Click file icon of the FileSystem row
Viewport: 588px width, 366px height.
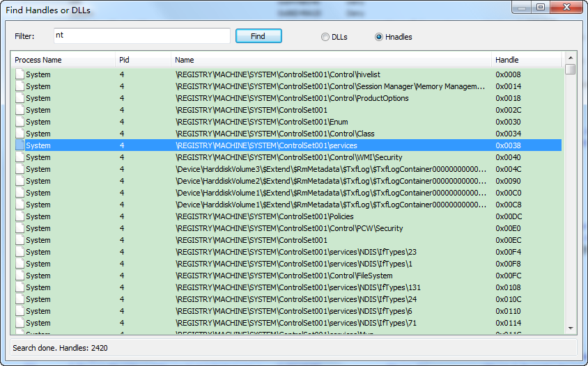point(20,276)
